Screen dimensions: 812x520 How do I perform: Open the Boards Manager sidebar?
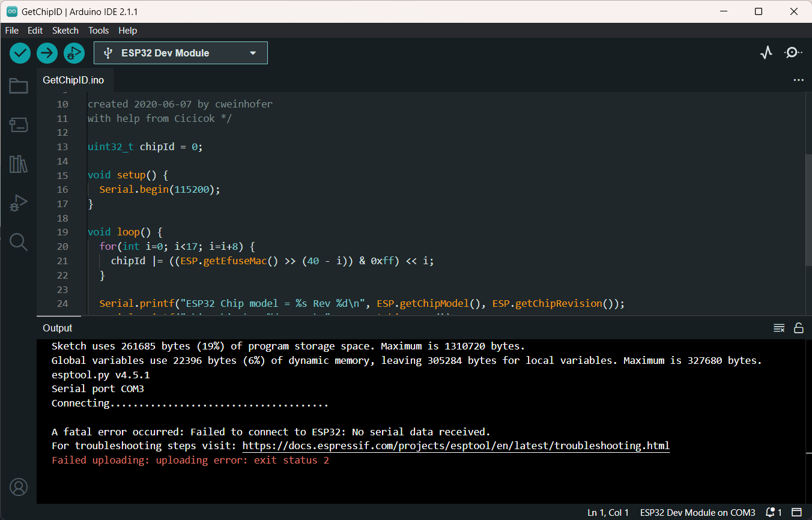point(19,125)
